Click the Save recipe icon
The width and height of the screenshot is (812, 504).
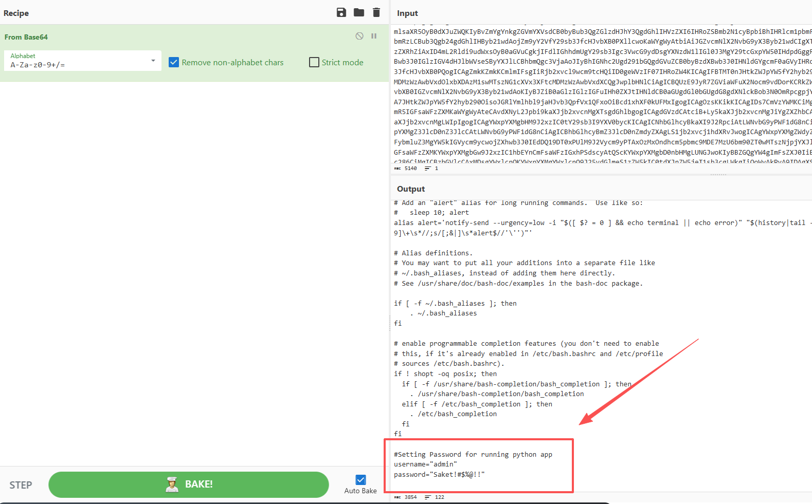pyautogui.click(x=341, y=13)
